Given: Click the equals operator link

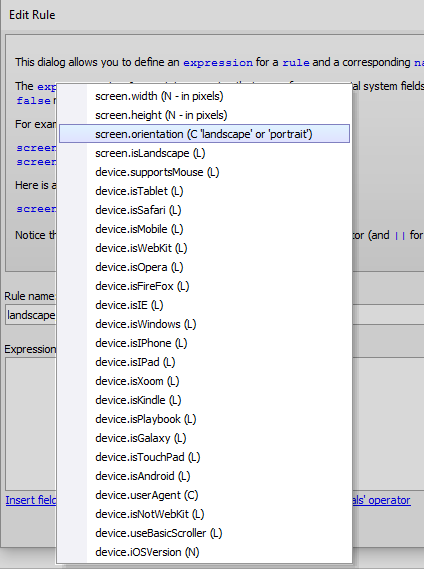Looking at the screenshot, I should (381, 500).
